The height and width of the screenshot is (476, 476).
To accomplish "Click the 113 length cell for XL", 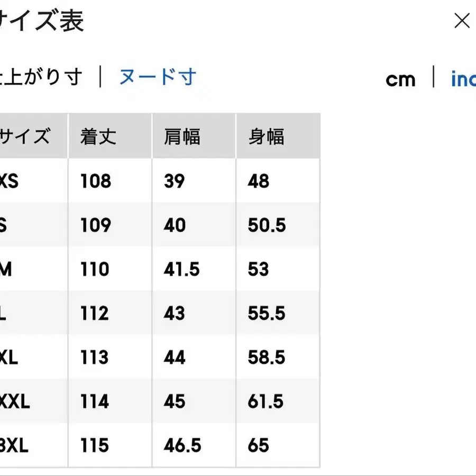I will click(x=96, y=358).
